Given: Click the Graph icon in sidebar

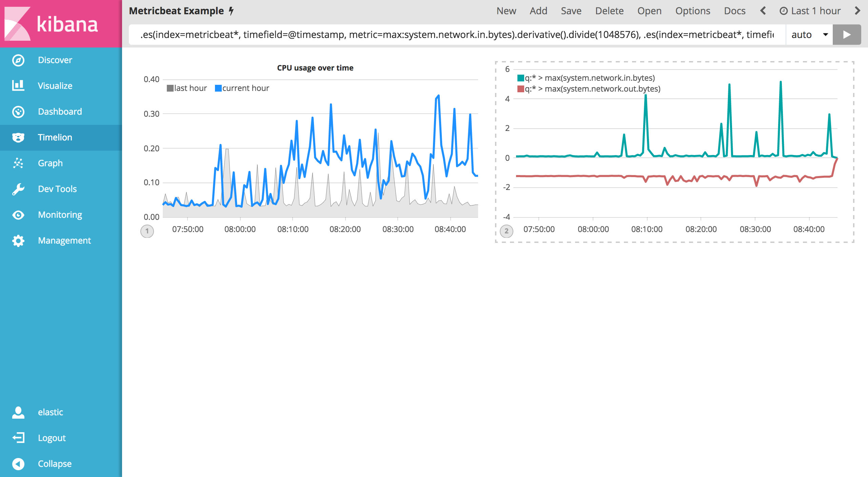Looking at the screenshot, I should click(18, 163).
